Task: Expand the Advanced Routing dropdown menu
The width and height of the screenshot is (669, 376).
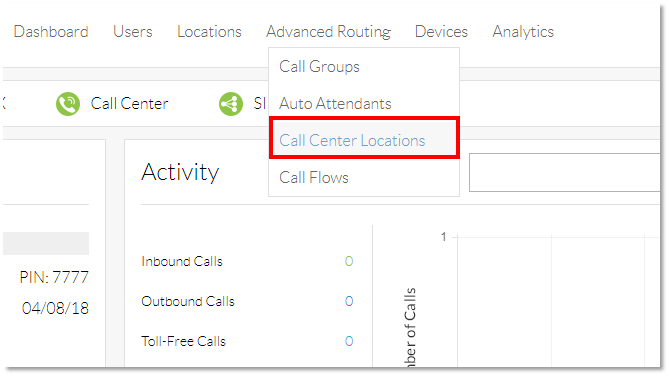Action: pos(329,32)
